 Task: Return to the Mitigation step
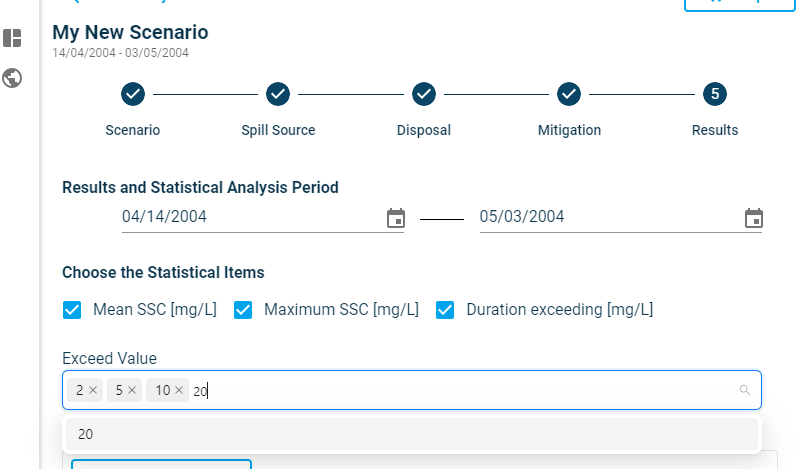click(569, 95)
